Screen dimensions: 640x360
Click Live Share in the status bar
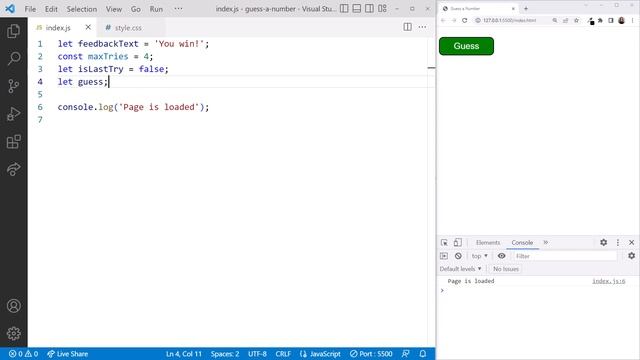point(68,354)
